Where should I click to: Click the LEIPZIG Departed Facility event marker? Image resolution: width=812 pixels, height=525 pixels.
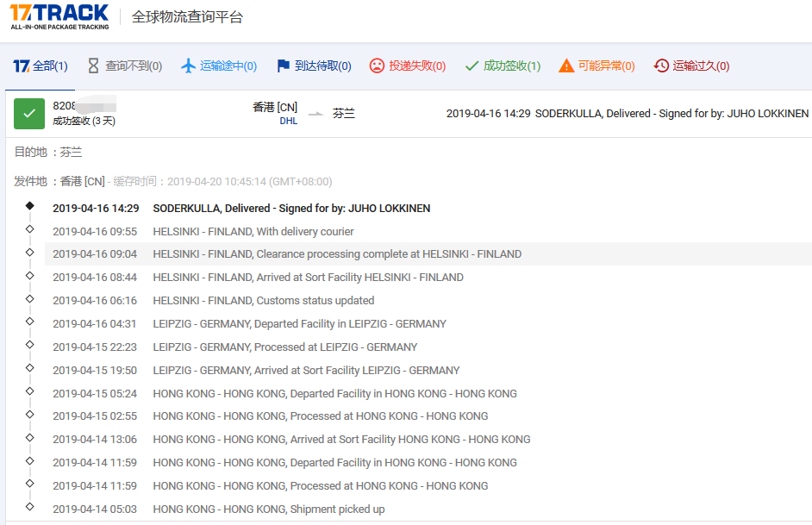pyautogui.click(x=30, y=322)
